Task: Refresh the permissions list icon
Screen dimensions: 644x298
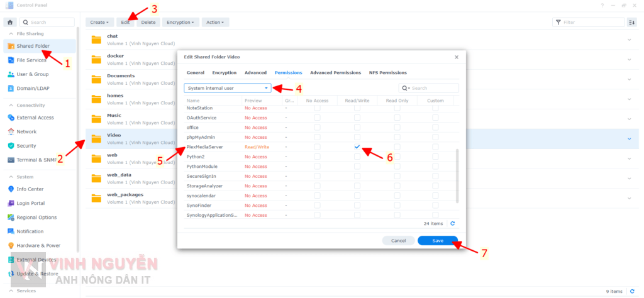Action: pos(452,223)
